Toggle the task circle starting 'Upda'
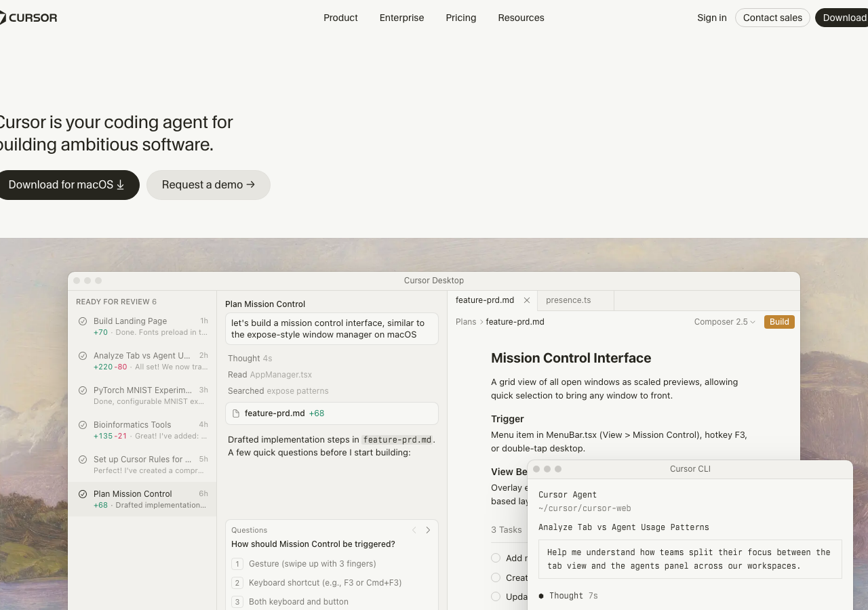This screenshot has height=610, width=868. [496, 596]
